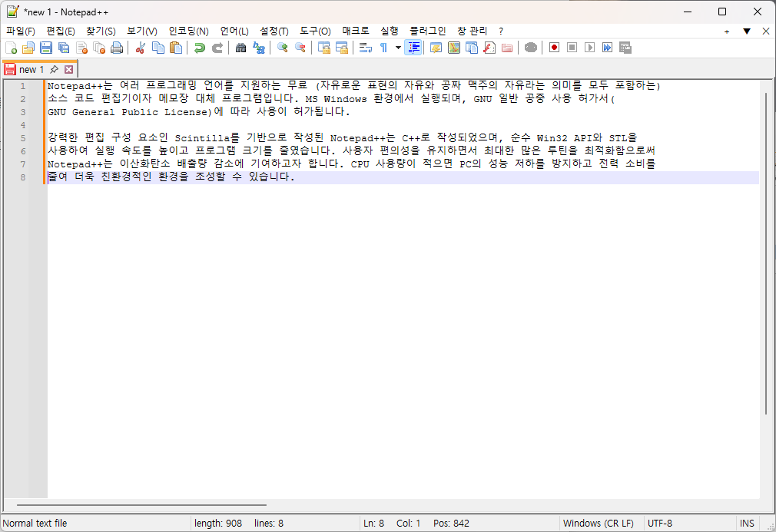
Task: Toggle synchronized horizontal scrolling
Action: pyautogui.click(x=342, y=48)
